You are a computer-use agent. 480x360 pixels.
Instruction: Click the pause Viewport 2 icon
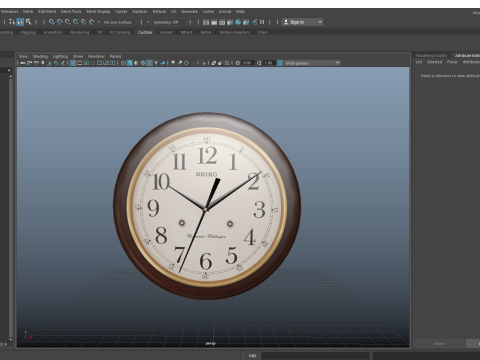262,22
